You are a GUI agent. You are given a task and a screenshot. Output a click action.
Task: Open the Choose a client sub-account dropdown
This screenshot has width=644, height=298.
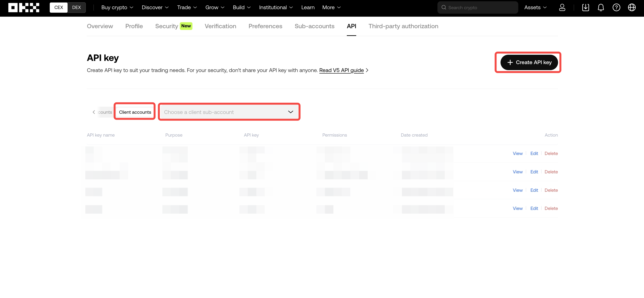point(229,112)
